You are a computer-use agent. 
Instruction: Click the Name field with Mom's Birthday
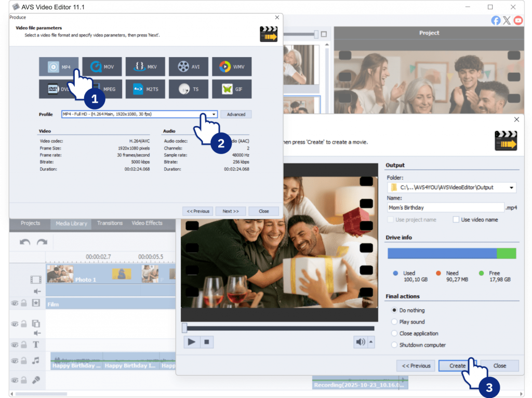(x=445, y=208)
